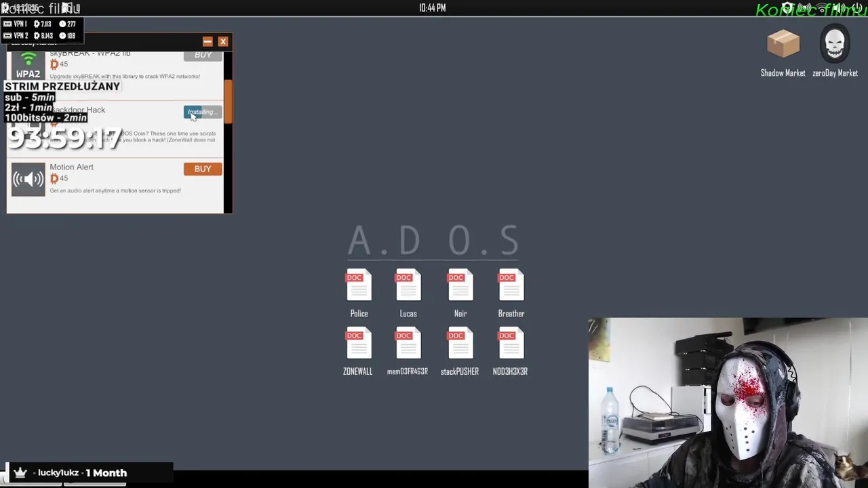This screenshot has height=488, width=868.
Task: Buy the skyBREAK WPA2 lib
Action: (203, 56)
